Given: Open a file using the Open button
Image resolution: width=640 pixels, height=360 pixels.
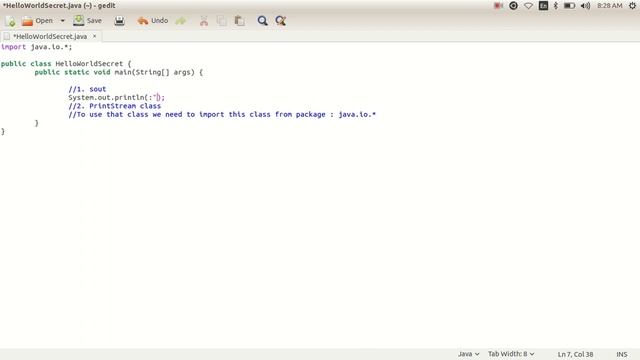Looking at the screenshot, I should pos(38,21).
